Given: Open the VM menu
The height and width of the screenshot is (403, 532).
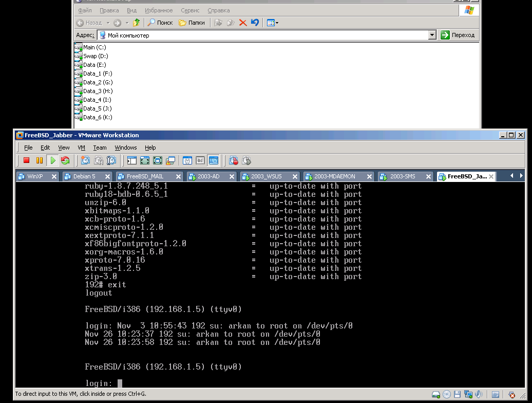Looking at the screenshot, I should pos(81,148).
